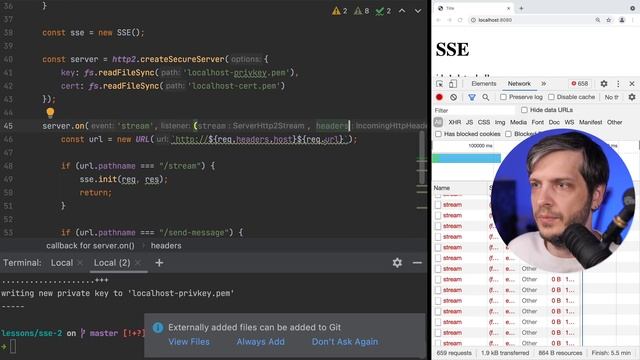Open DevTools settings gear

[x=604, y=84]
